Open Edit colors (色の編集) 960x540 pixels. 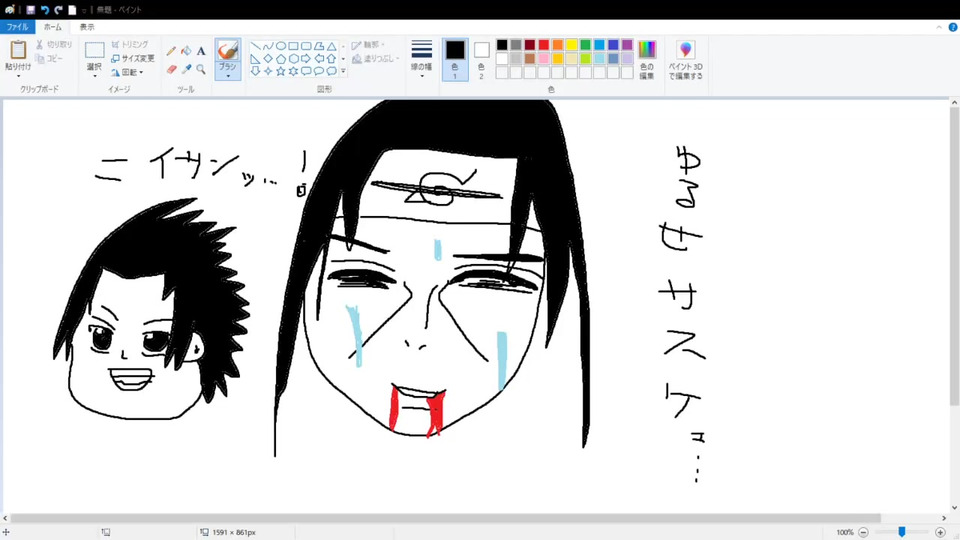(647, 59)
